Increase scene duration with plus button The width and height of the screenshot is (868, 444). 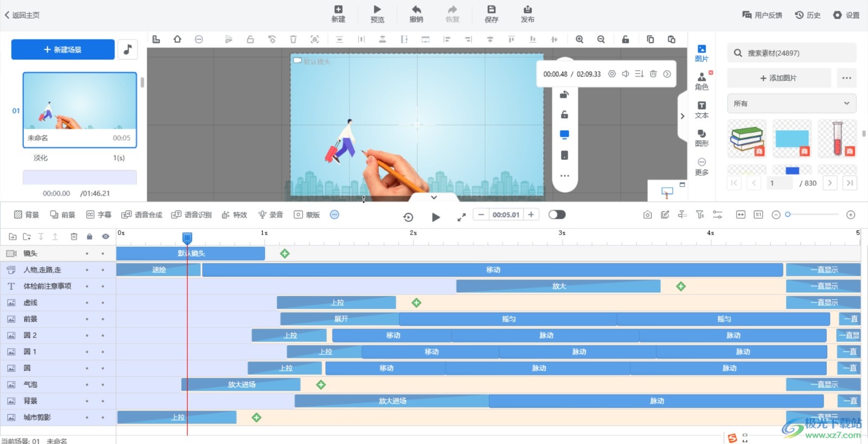pos(531,214)
